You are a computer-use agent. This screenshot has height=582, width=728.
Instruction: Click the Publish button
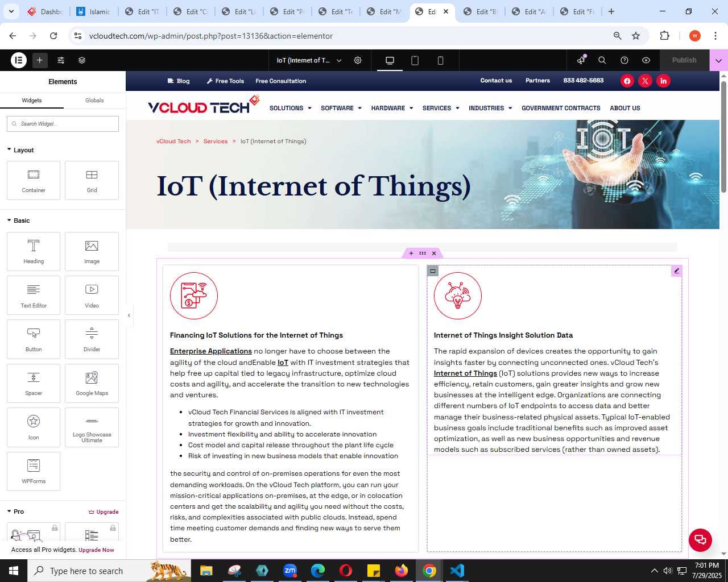click(684, 60)
